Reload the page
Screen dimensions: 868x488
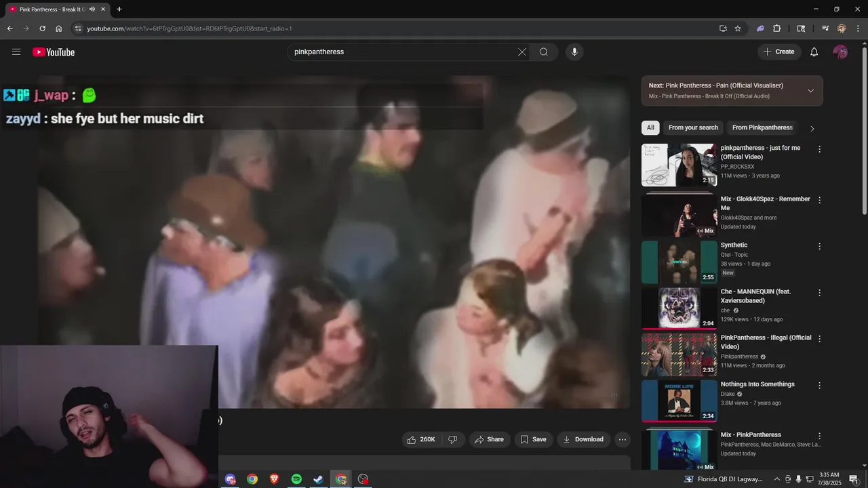[42, 28]
